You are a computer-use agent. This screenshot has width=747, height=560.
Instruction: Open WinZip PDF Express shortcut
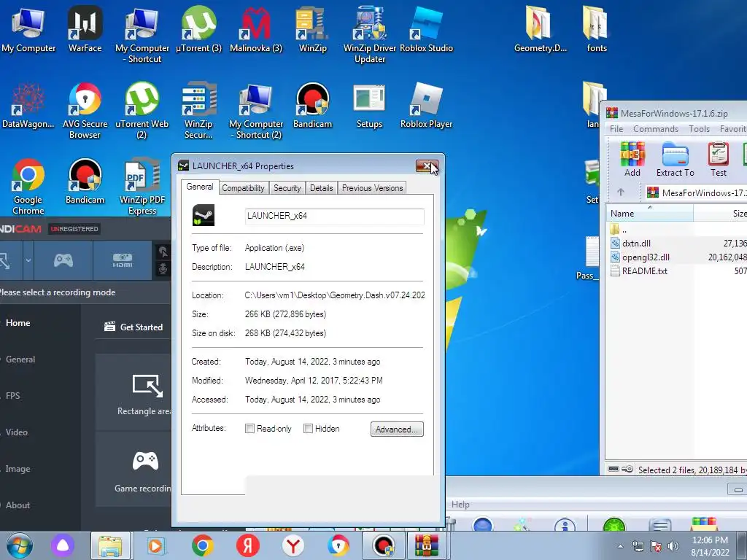pyautogui.click(x=142, y=187)
